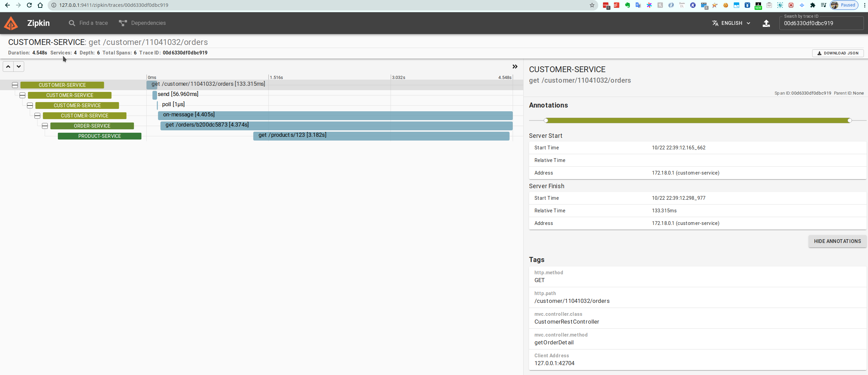Select the PRODUCT-SERVICE span label
Viewport: 868px width, 375px height.
point(99,136)
